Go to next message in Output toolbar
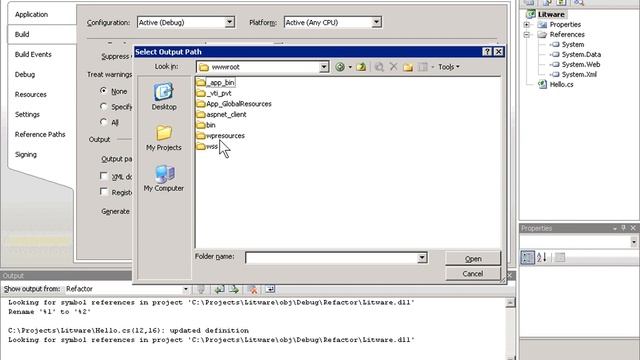640x360 pixels. coord(234,289)
